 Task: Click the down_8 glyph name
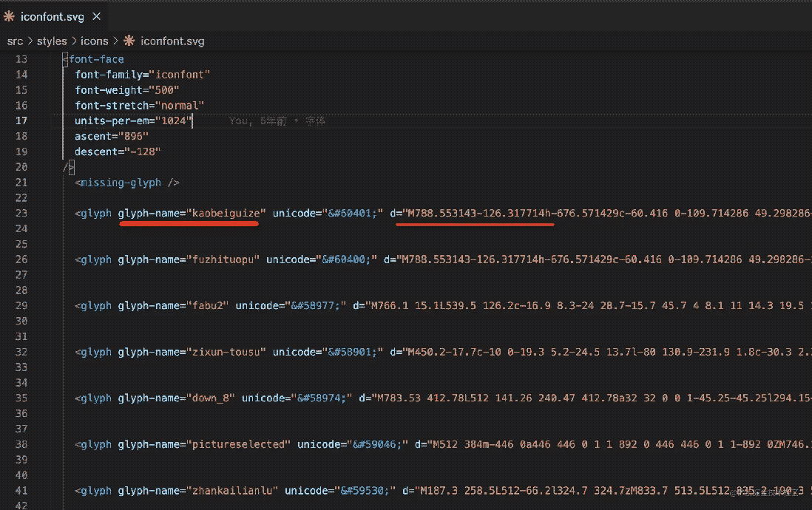click(210, 398)
